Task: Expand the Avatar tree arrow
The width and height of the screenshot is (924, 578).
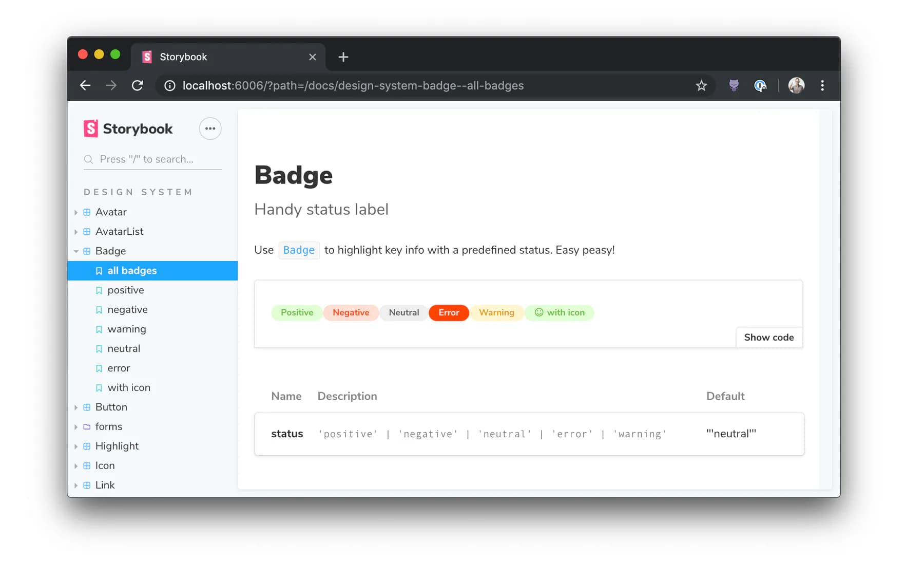Action: click(x=76, y=212)
